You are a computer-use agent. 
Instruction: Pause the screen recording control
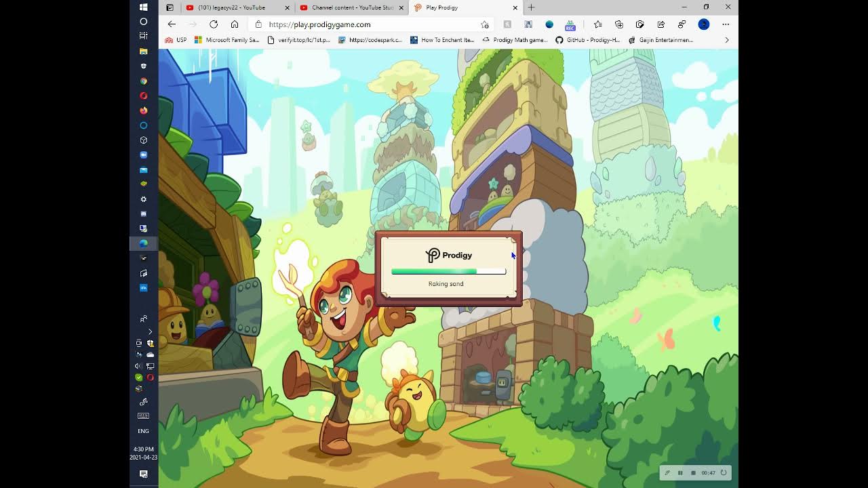[x=680, y=473]
